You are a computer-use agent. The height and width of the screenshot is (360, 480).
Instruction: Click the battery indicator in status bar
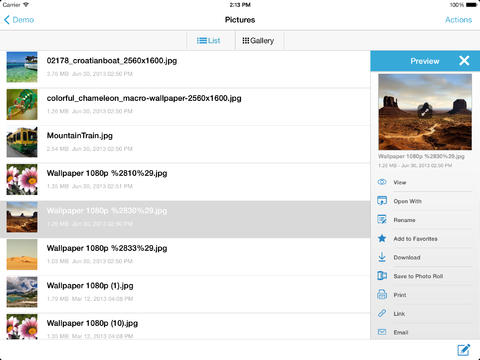click(x=471, y=5)
